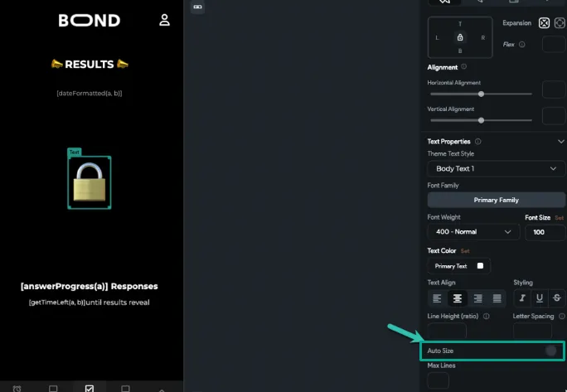Select the padlock emoji Text widget
This screenshot has height=392, width=567.
[x=90, y=182]
